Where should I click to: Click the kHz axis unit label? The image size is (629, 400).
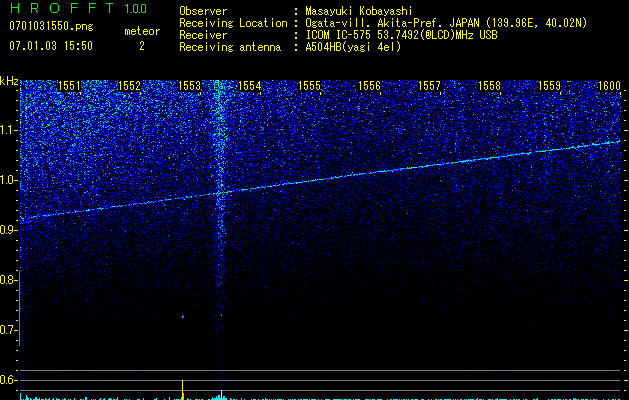[x=9, y=81]
